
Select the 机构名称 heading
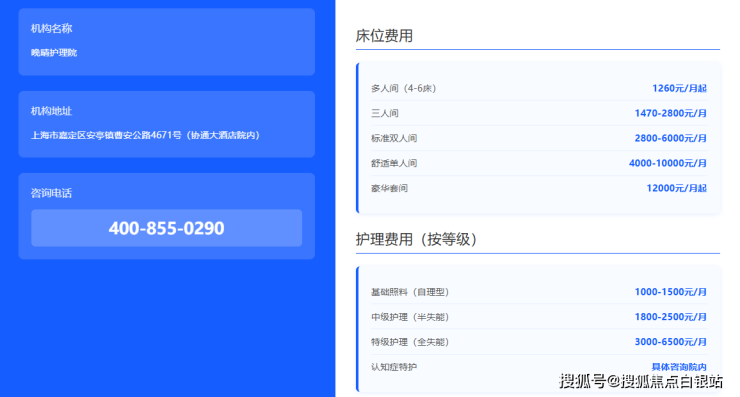(x=51, y=28)
